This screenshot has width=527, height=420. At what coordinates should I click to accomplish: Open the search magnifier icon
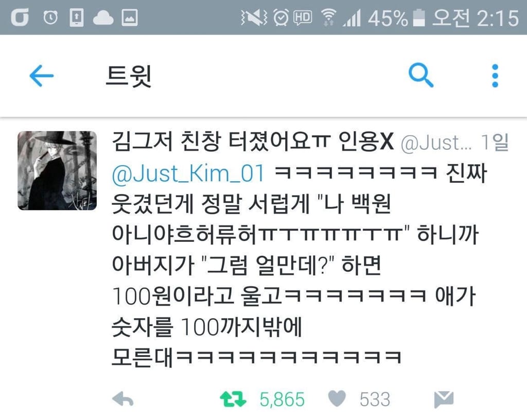coord(421,76)
